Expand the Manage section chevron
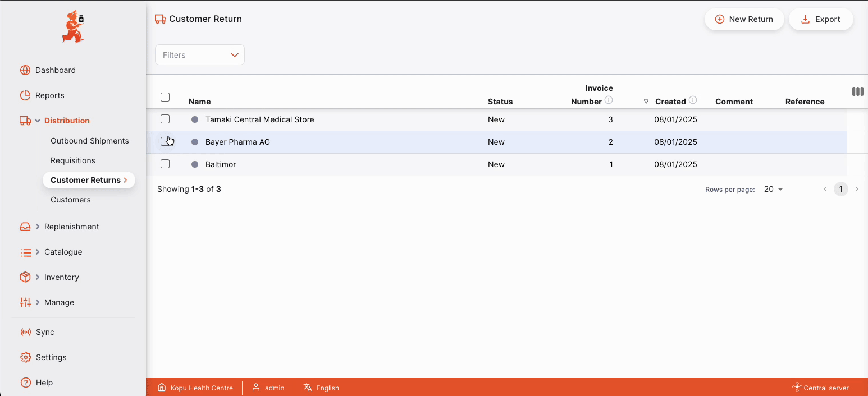 point(38,302)
